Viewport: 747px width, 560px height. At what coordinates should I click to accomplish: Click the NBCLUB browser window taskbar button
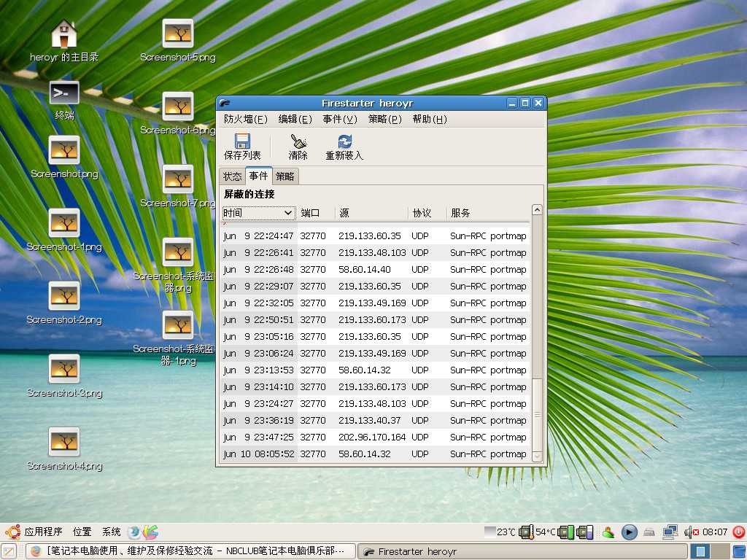191,551
